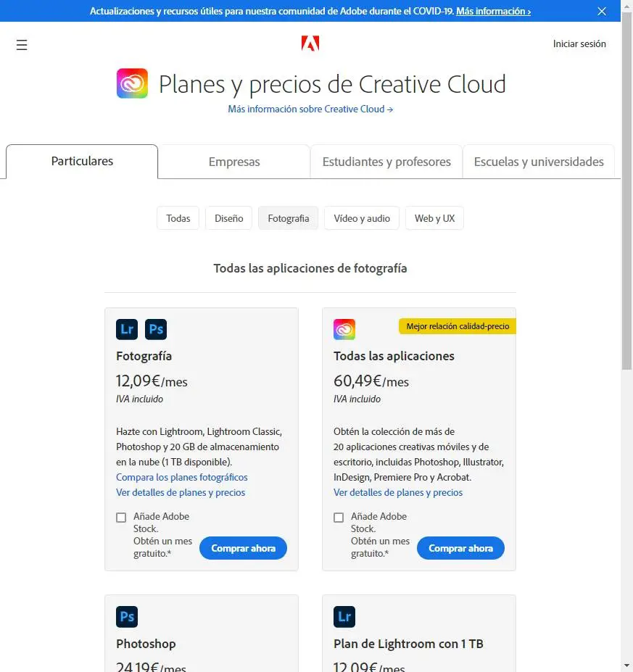Click the 60,49€/mes price
The width and height of the screenshot is (633, 672).
coord(371,381)
